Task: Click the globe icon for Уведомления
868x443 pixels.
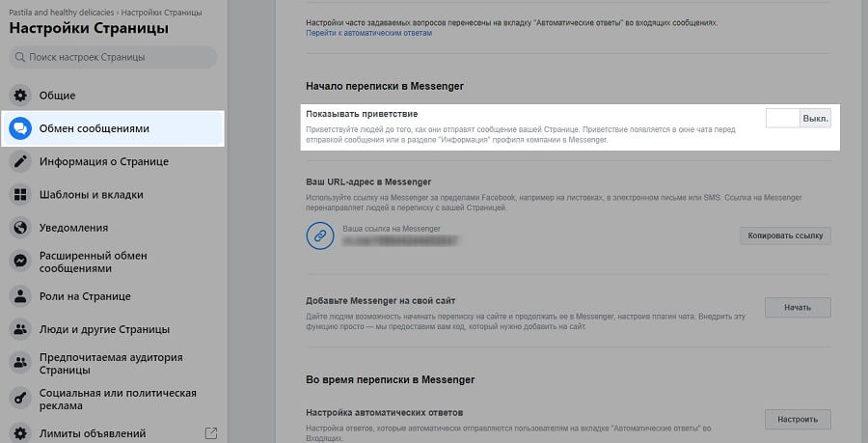Action: 20,228
